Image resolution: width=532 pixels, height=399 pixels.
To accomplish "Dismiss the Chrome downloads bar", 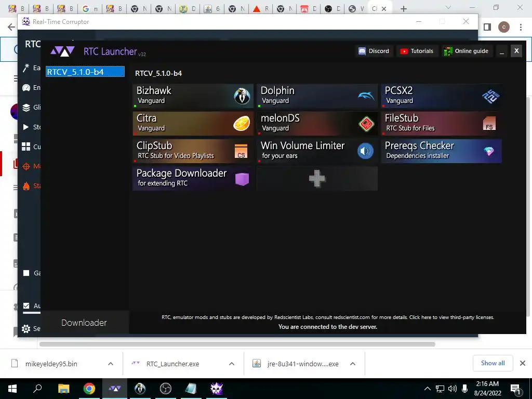I will pos(523,363).
